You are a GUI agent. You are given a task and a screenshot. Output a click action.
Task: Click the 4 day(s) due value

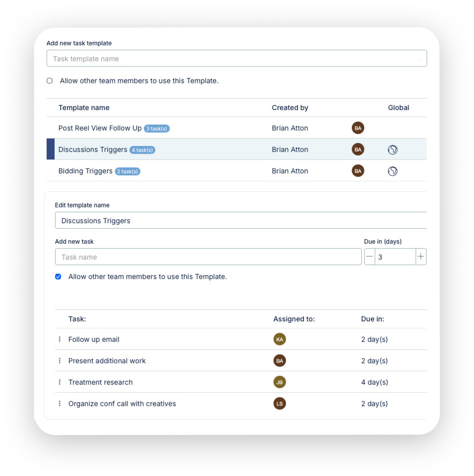tap(375, 382)
